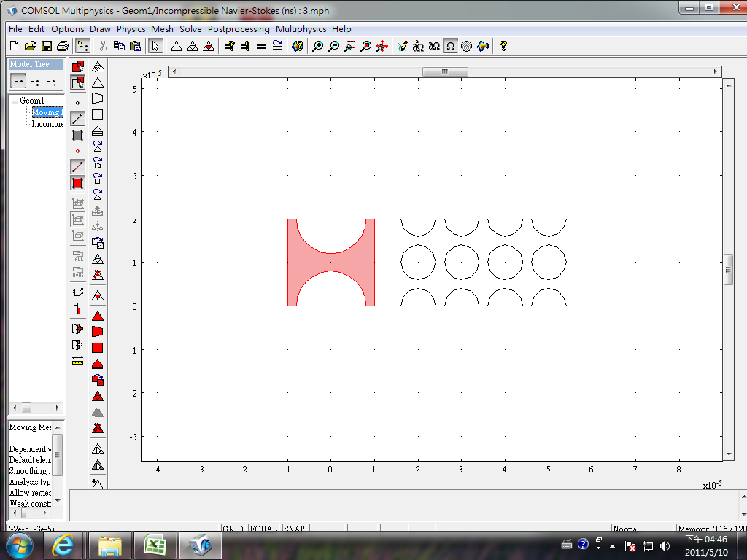Viewport: 747px width, 560px height.
Task: Select Incompressible Navier-Stokes in model tree
Action: tap(47, 124)
